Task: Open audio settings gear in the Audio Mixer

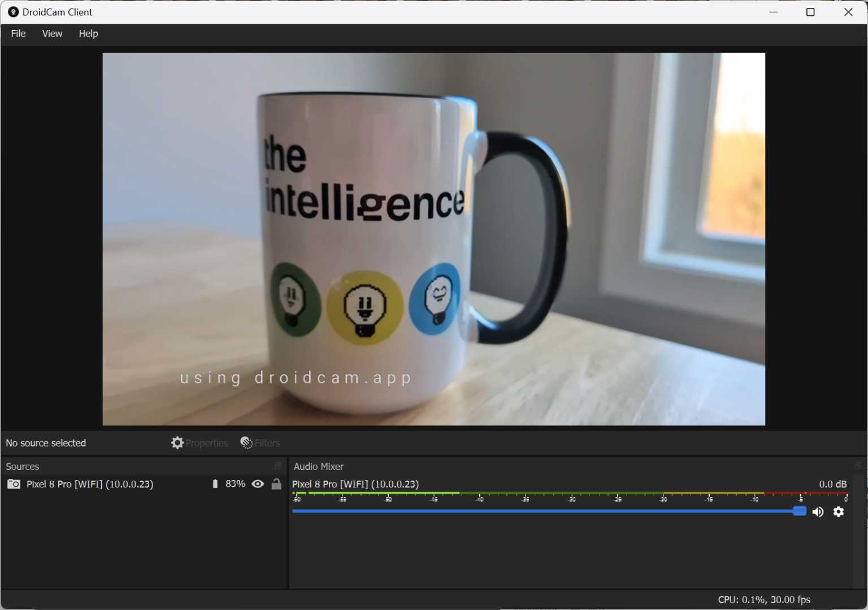Action: (839, 512)
